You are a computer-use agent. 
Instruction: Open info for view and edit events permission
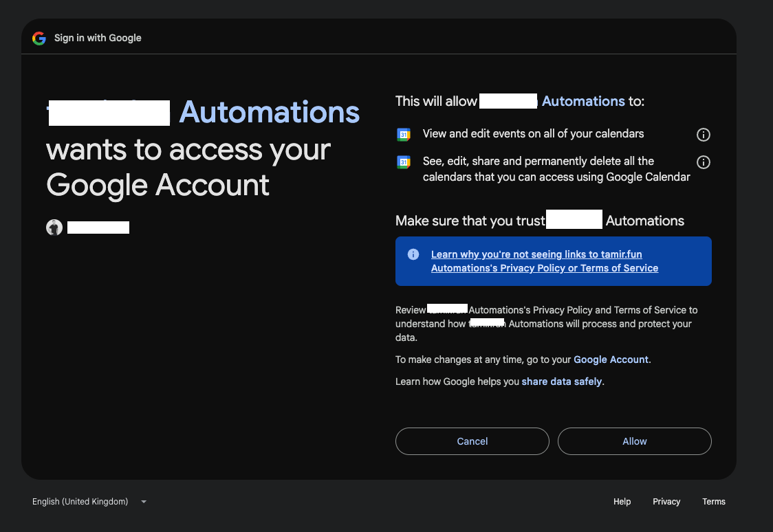coord(703,135)
